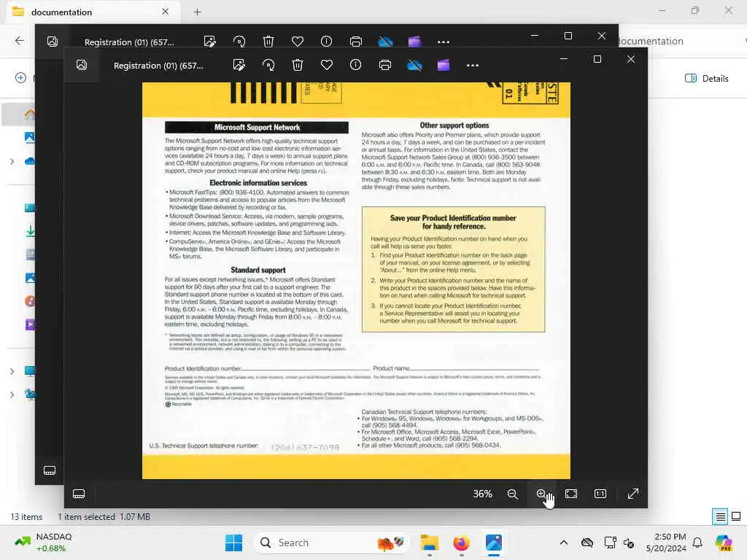This screenshot has height=560, width=747.
Task: Click the 36% zoom percentage
Action: click(x=482, y=494)
